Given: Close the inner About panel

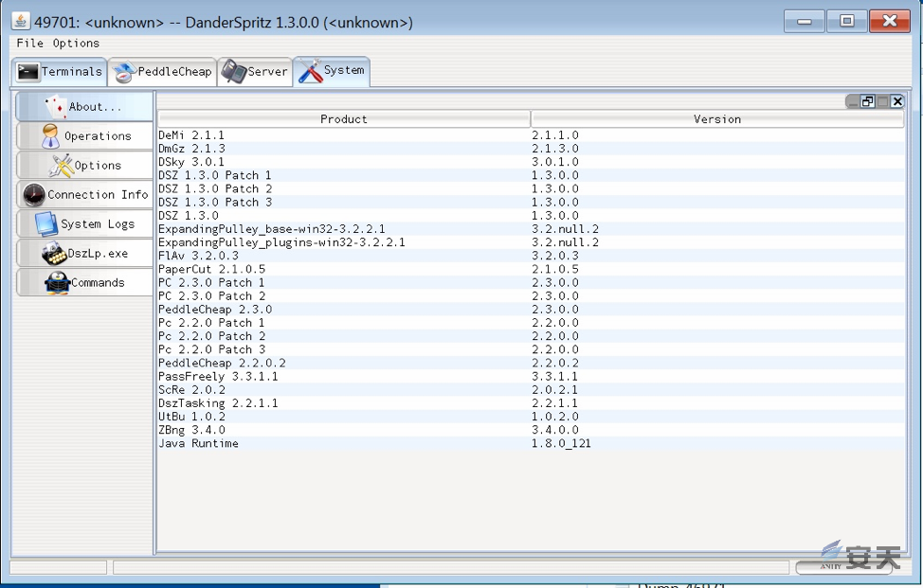Looking at the screenshot, I should tap(896, 101).
